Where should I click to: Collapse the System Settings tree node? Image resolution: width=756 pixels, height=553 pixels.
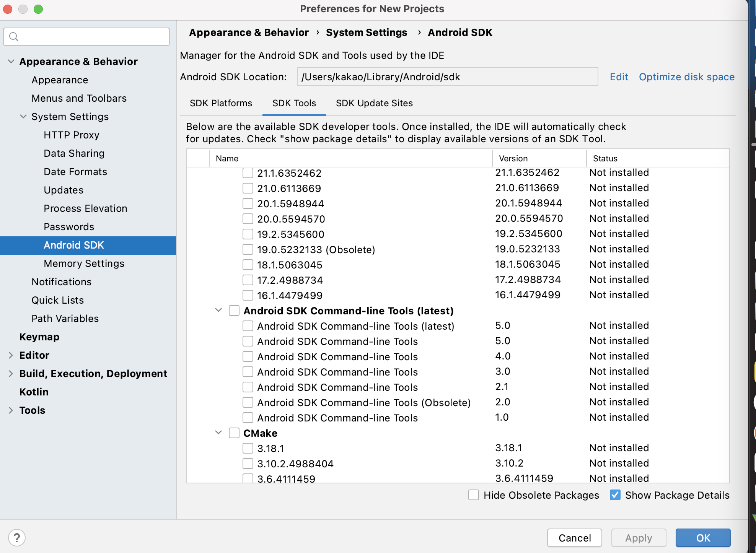(23, 117)
